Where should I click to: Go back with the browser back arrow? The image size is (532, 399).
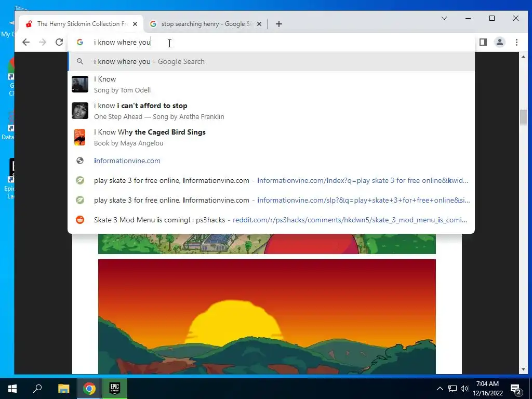(26, 42)
